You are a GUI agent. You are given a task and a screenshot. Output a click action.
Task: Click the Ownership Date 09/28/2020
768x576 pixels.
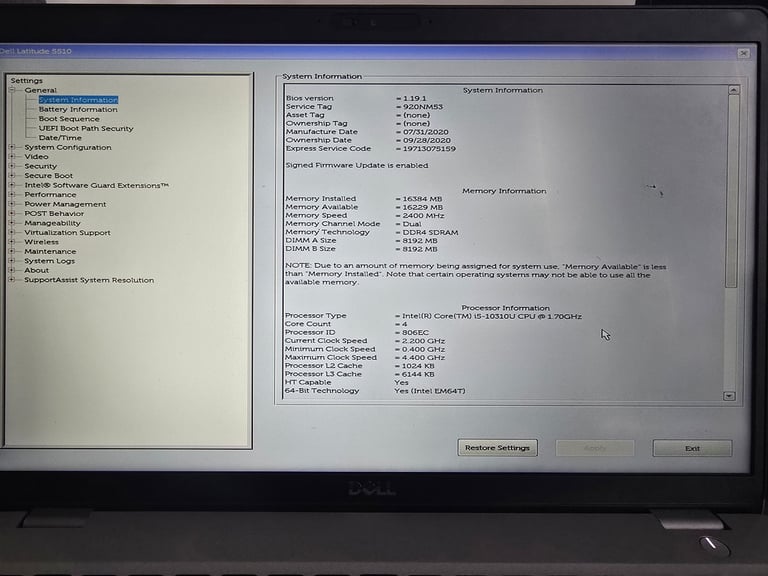click(x=426, y=140)
